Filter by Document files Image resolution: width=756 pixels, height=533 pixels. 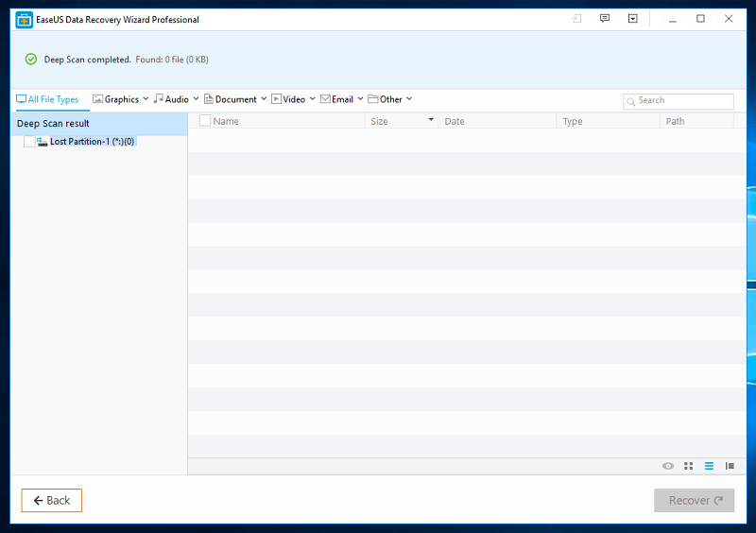point(231,99)
